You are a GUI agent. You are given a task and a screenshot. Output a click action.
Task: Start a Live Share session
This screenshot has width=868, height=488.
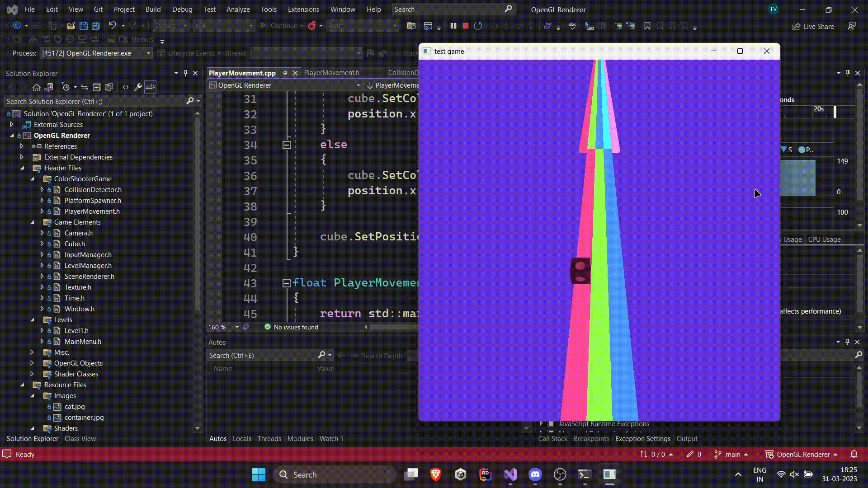[813, 26]
